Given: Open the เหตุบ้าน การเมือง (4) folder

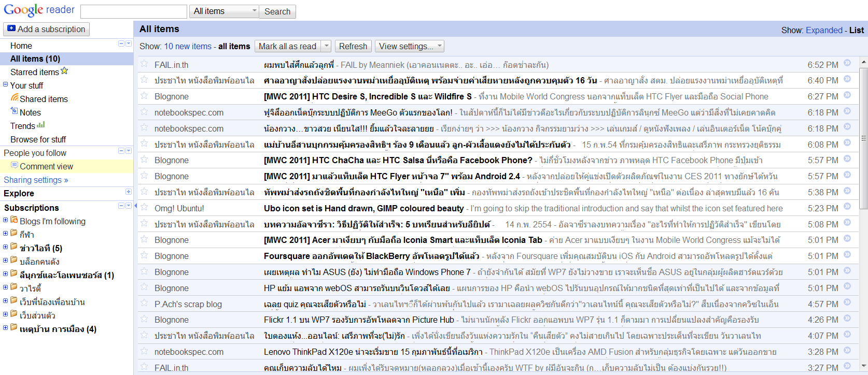Looking at the screenshot, I should (x=58, y=329).
